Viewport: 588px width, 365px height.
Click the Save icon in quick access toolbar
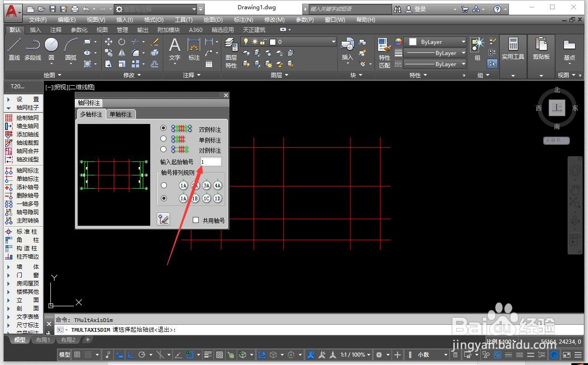click(x=52, y=9)
